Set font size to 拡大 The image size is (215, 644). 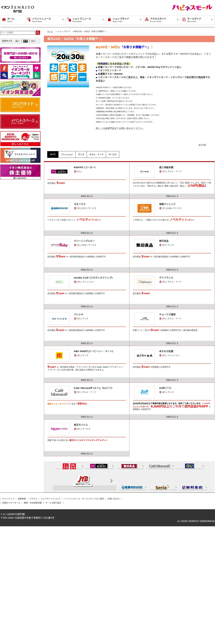33,41
